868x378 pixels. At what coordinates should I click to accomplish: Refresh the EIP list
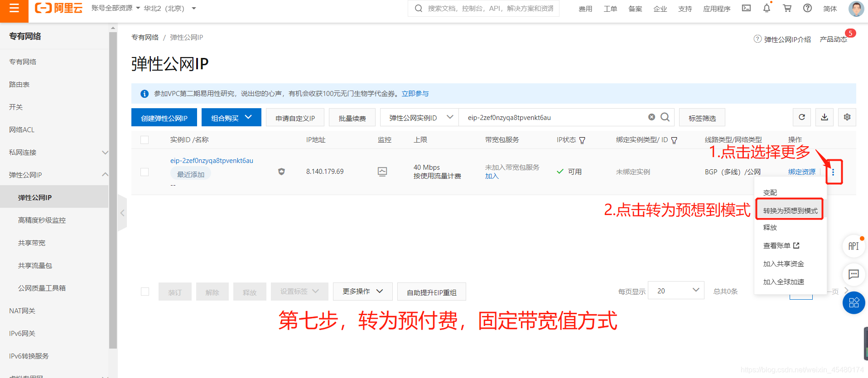click(802, 117)
